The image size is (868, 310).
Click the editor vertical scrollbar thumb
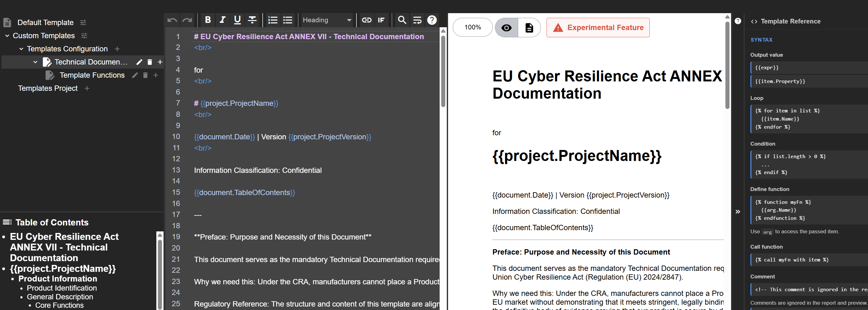point(443,71)
